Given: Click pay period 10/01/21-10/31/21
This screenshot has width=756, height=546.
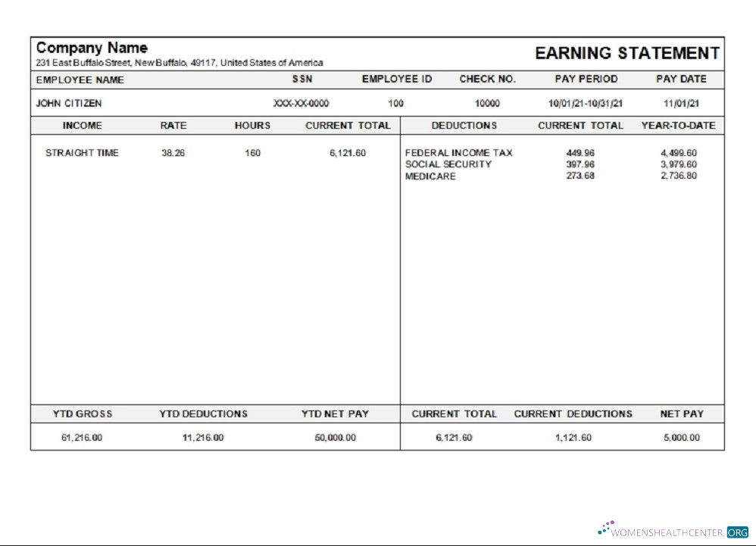Looking at the screenshot, I should coord(586,103).
